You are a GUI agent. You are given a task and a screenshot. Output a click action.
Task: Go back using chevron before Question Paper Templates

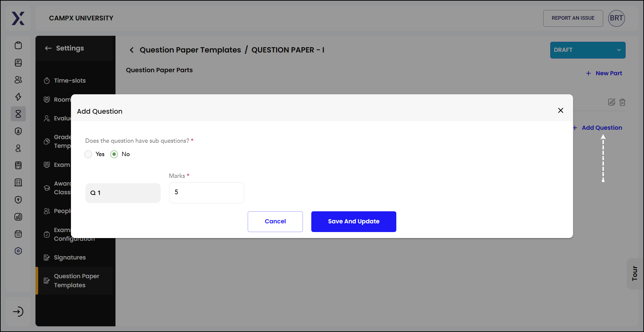coord(132,50)
